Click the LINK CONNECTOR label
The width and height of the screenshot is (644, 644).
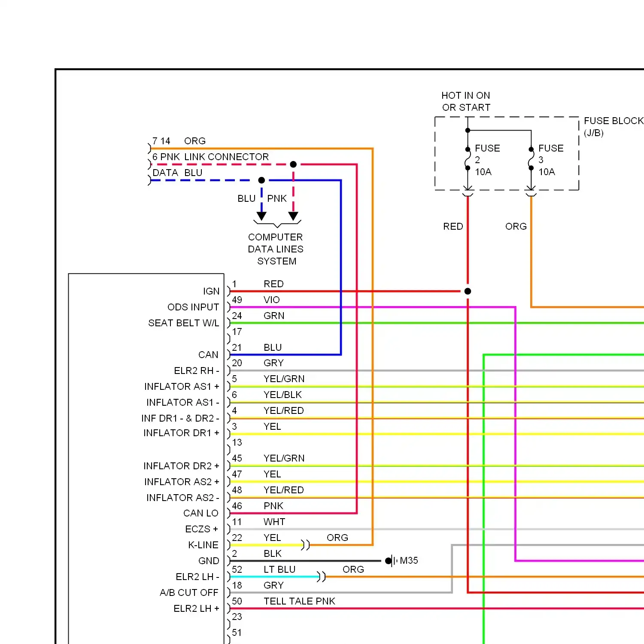click(x=227, y=157)
